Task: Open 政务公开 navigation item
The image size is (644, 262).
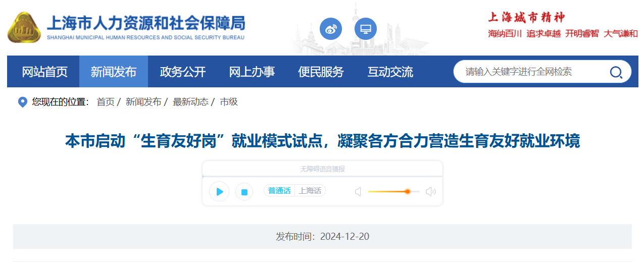Action: click(183, 72)
